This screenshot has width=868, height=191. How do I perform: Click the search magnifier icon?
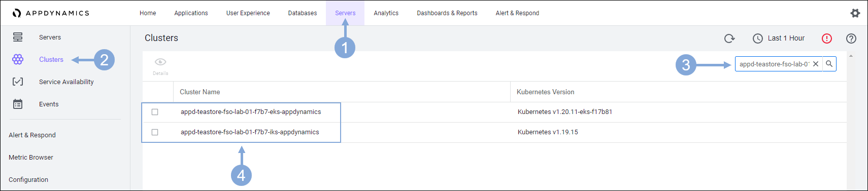(829, 64)
